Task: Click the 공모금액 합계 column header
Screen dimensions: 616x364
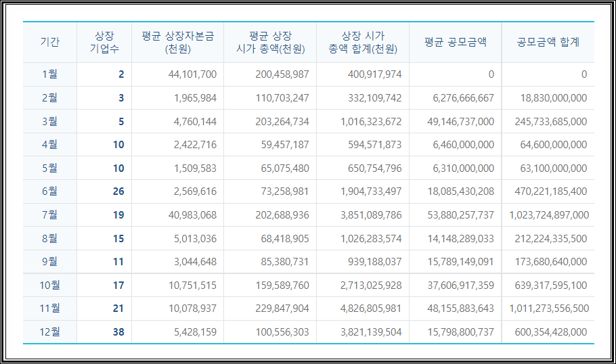Action: tap(548, 42)
